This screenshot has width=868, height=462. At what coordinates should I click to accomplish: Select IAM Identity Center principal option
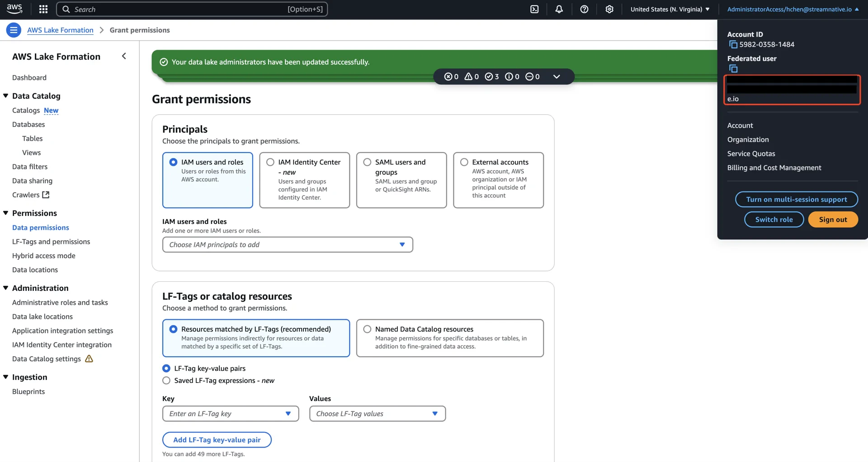pos(305,180)
